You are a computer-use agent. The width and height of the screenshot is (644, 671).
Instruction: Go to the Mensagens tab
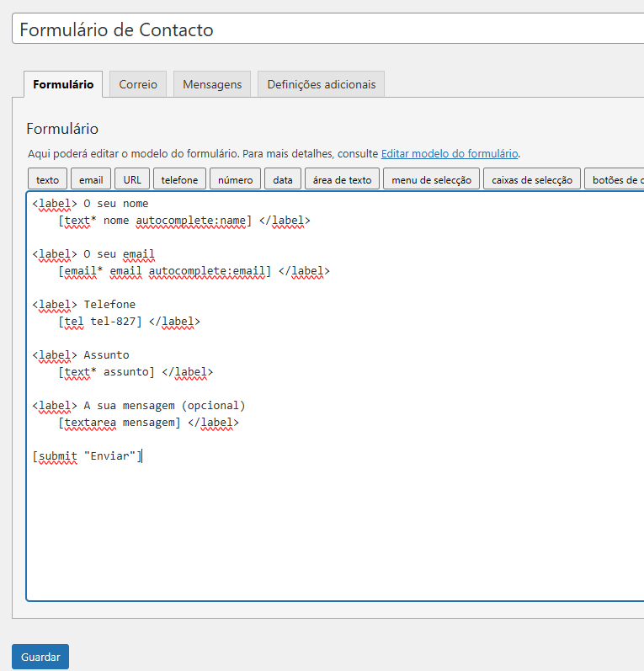(212, 84)
